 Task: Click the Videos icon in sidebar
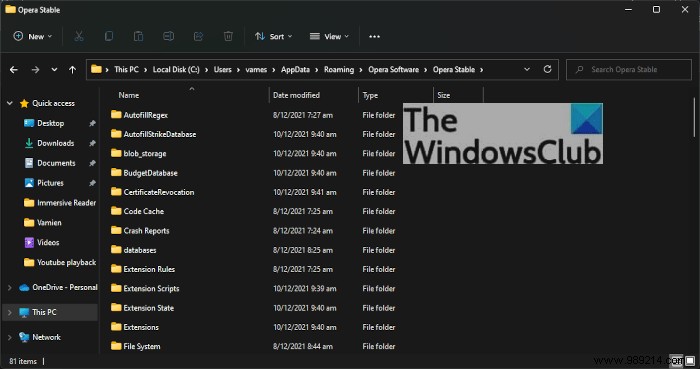tap(29, 242)
